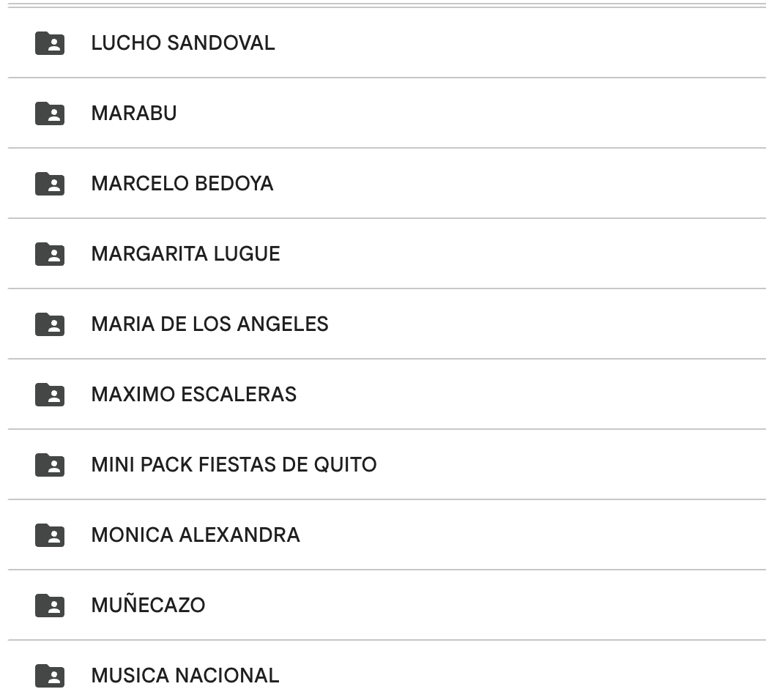Click the folder icon beside MARGARITA LUGUE
Viewport: 766px width, 700px height.
coord(50,254)
